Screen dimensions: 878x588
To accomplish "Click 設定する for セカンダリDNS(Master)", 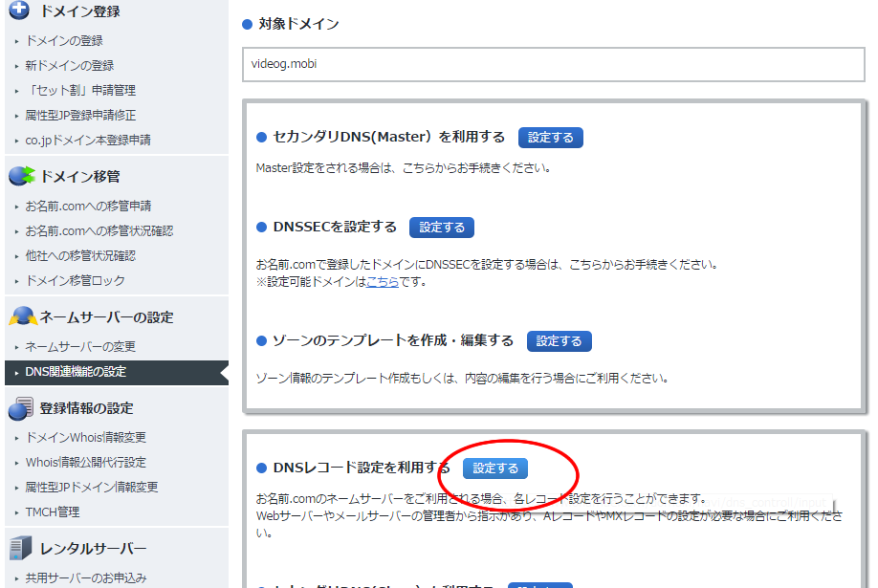I will pyautogui.click(x=550, y=138).
